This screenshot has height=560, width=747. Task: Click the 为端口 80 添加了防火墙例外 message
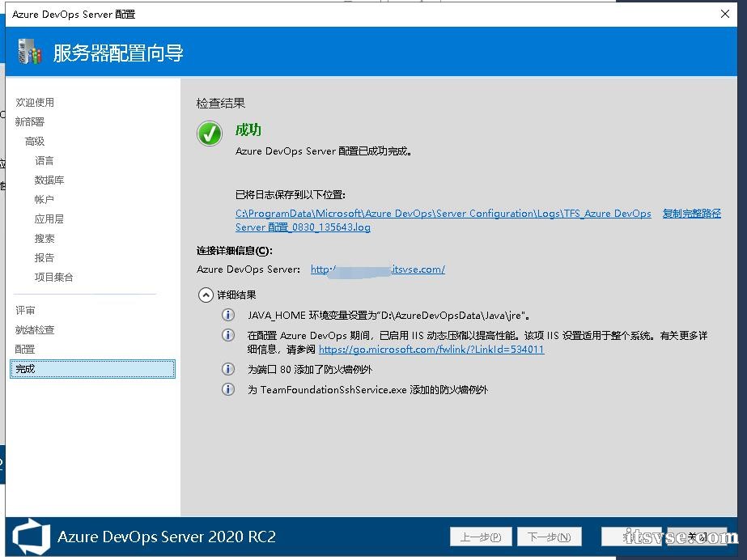point(310,370)
